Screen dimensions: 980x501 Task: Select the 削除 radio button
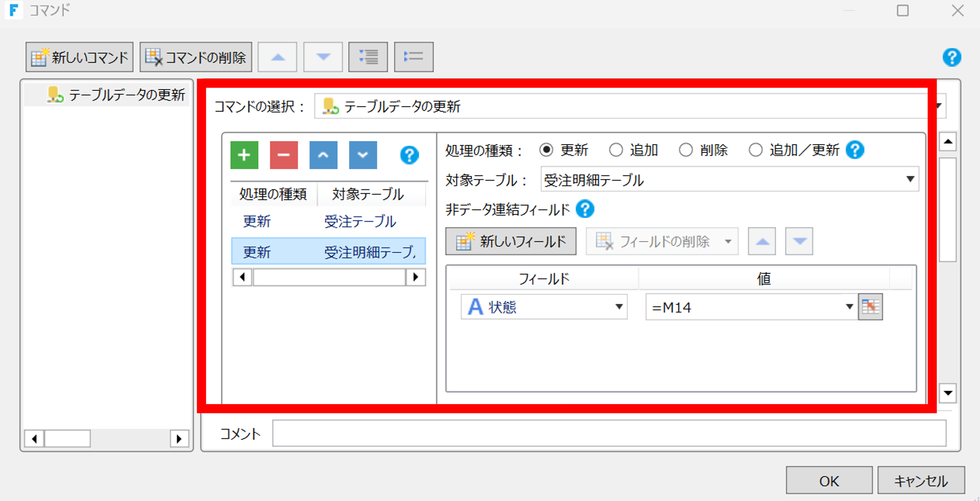[685, 150]
